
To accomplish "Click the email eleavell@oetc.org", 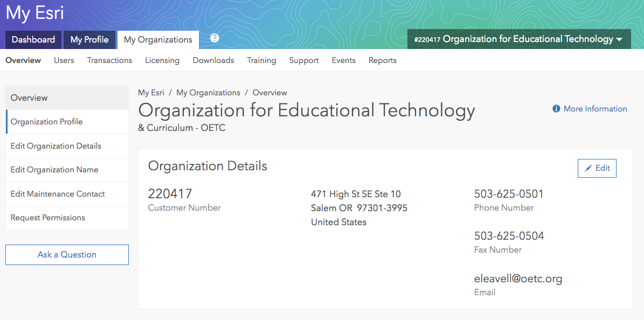I will tap(518, 279).
